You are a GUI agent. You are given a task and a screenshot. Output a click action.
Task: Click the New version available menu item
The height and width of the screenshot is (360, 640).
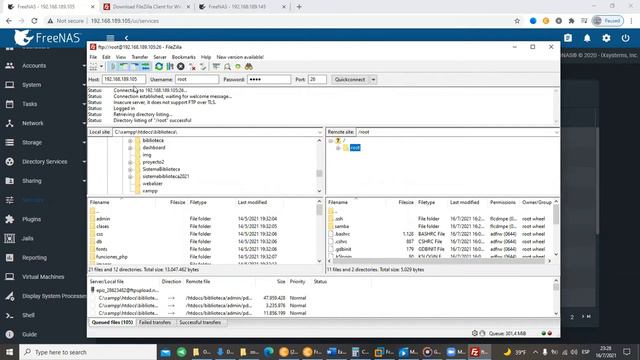240,57
